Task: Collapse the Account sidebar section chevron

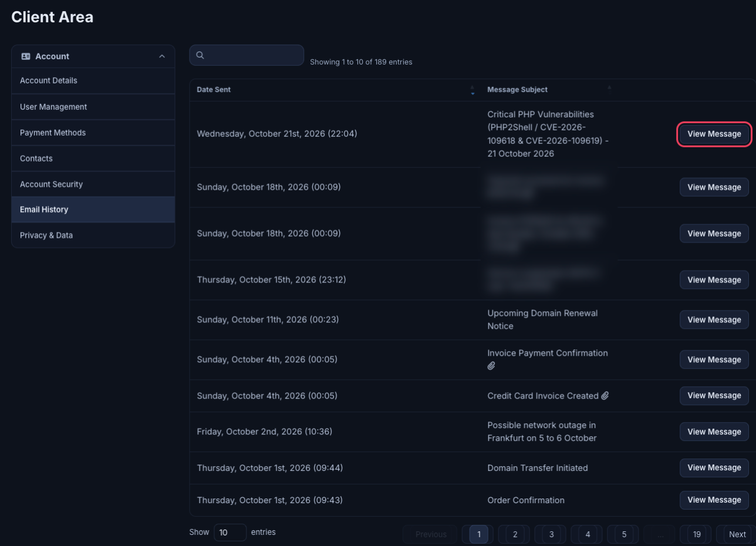Action: coord(162,56)
